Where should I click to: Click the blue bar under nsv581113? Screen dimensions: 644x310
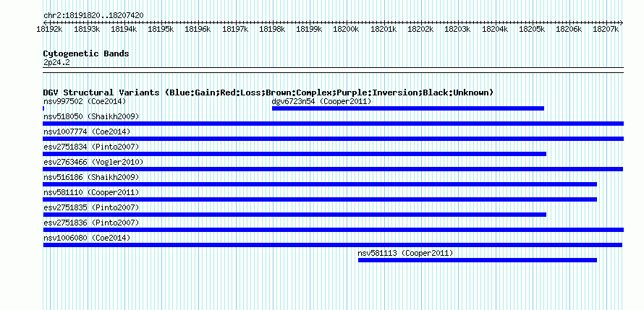[x=478, y=260]
